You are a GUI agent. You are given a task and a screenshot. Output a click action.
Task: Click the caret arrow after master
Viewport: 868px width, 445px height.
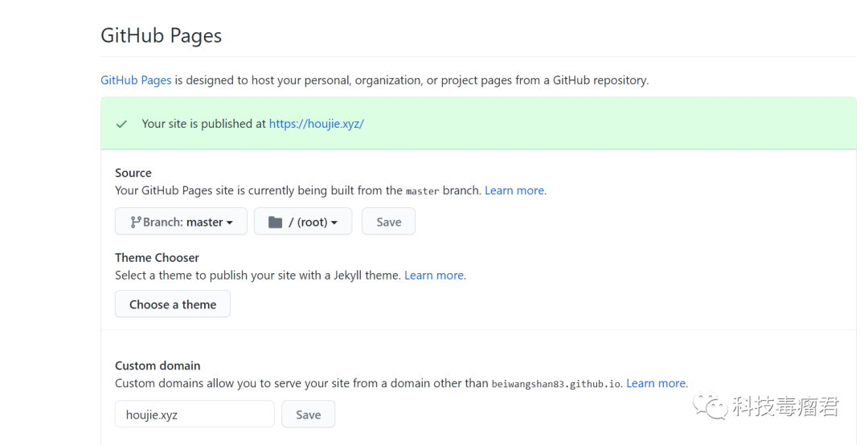[230, 222]
